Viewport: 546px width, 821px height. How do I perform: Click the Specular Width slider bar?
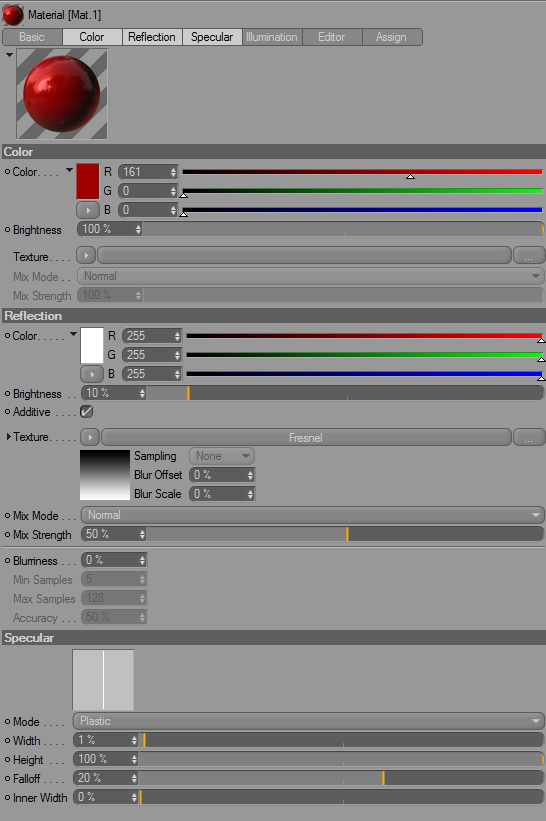point(341,740)
